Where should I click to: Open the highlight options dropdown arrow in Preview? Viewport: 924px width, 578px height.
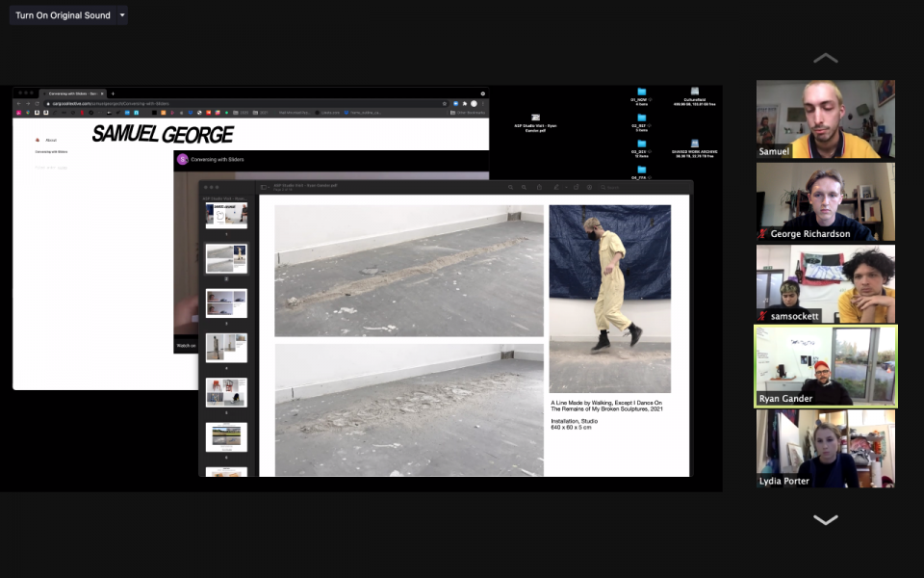566,188
